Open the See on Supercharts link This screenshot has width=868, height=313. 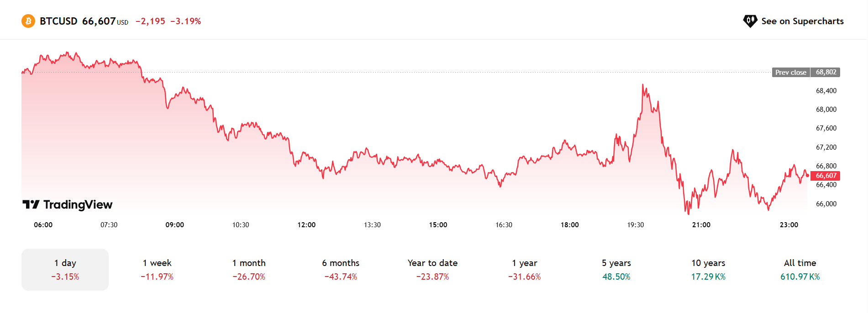point(802,21)
